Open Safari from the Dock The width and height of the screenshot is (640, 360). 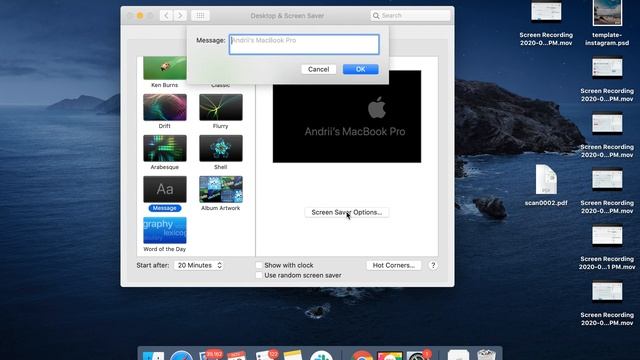point(181,355)
